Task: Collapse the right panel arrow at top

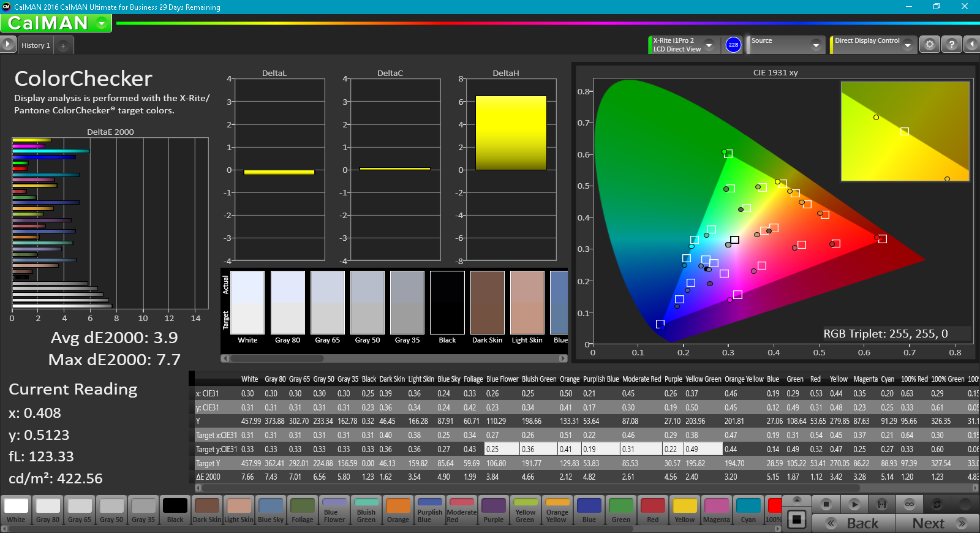Action: point(971,45)
